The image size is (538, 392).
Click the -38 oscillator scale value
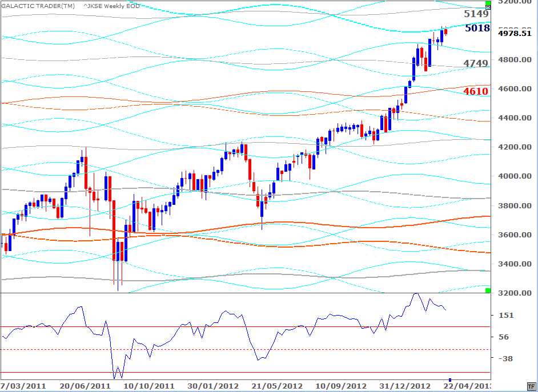click(506, 358)
